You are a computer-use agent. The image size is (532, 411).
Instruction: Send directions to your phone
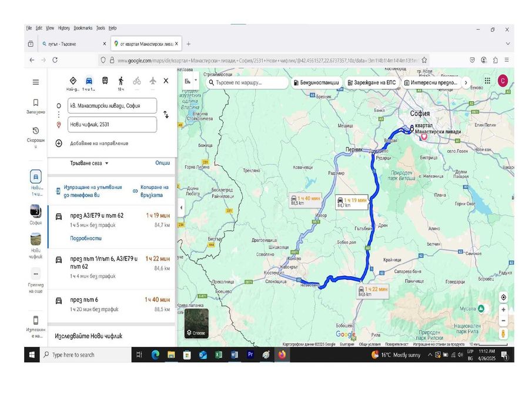pos(89,191)
